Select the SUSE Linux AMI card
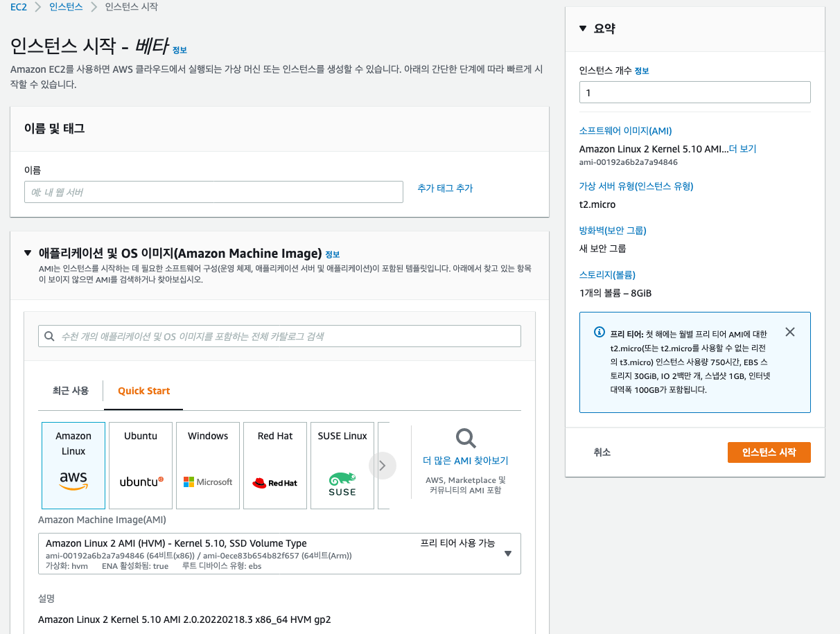 342,466
